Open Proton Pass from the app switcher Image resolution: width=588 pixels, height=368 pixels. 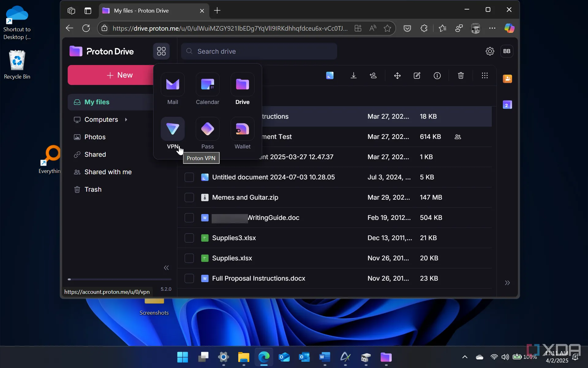pyautogui.click(x=207, y=133)
